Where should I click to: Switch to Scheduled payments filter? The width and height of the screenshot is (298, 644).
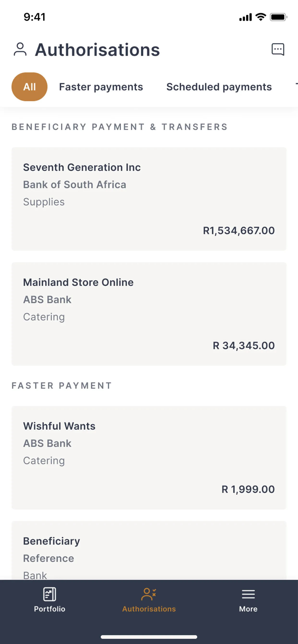pos(219,87)
